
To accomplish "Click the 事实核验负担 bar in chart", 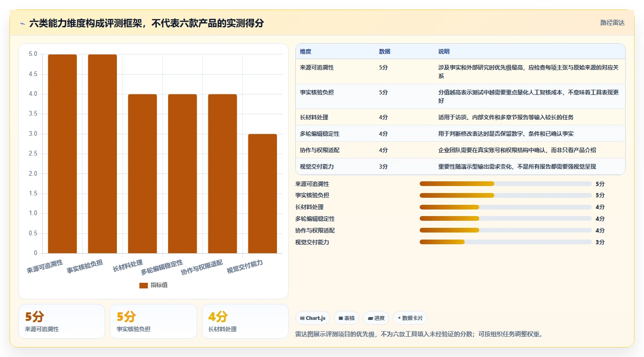I will click(x=102, y=154).
